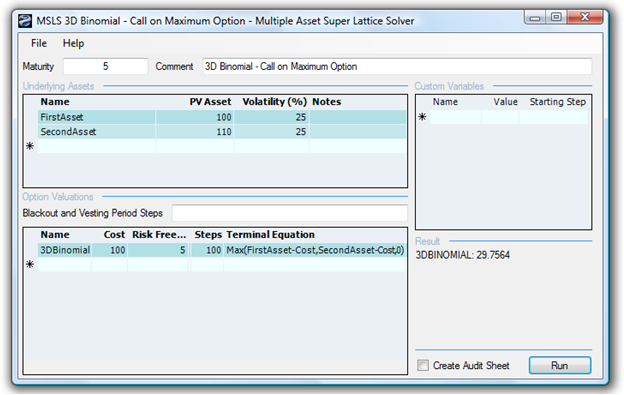Click empty Starting Step cell in Custom Variables

click(x=554, y=117)
